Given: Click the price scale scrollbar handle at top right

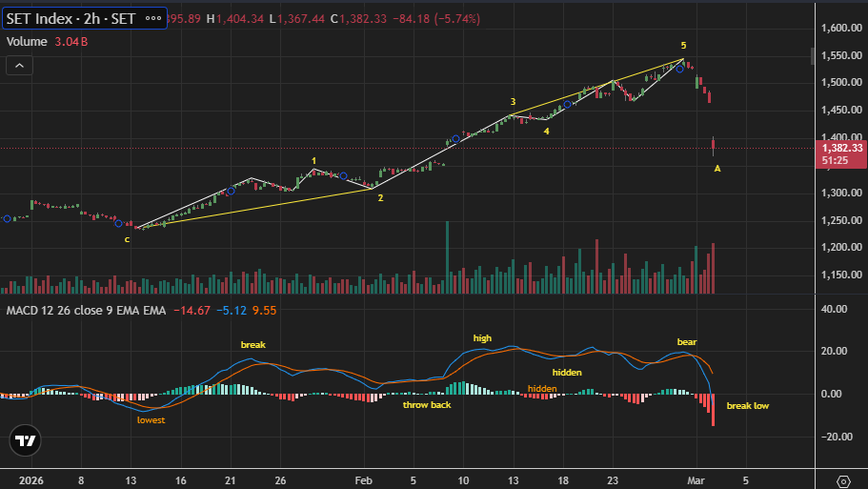Looking at the screenshot, I should coord(813,56).
